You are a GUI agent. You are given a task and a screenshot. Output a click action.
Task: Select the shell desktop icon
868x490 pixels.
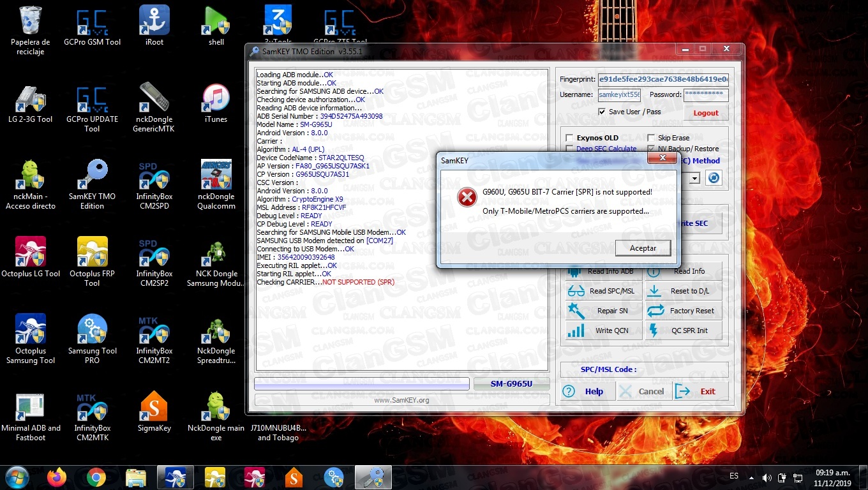(216, 26)
